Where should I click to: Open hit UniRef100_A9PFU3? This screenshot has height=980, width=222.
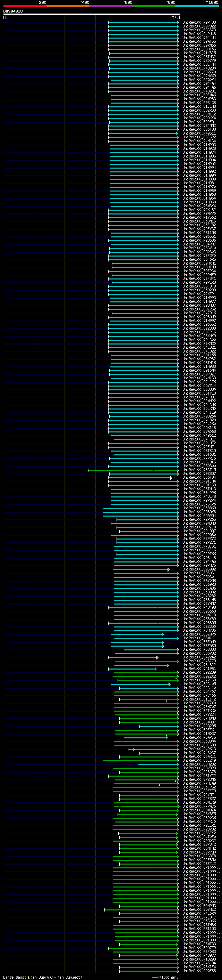199,23
